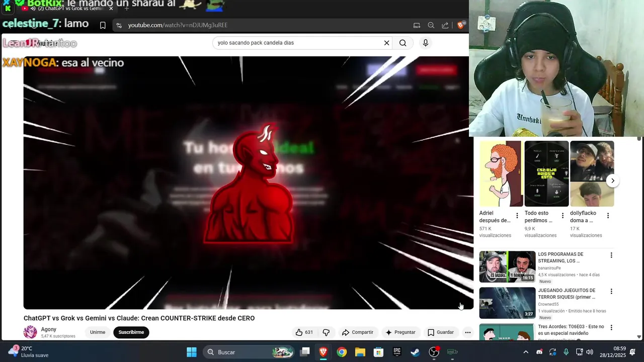Open options menu for 'LOS PROGRAMAS DE STREAMING' video
Image resolution: width=644 pixels, height=362 pixels.
pyautogui.click(x=611, y=255)
